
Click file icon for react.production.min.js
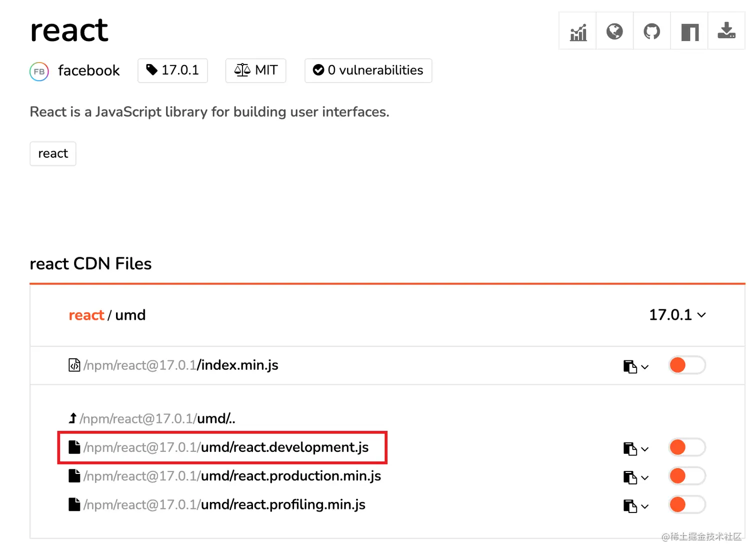(x=74, y=475)
